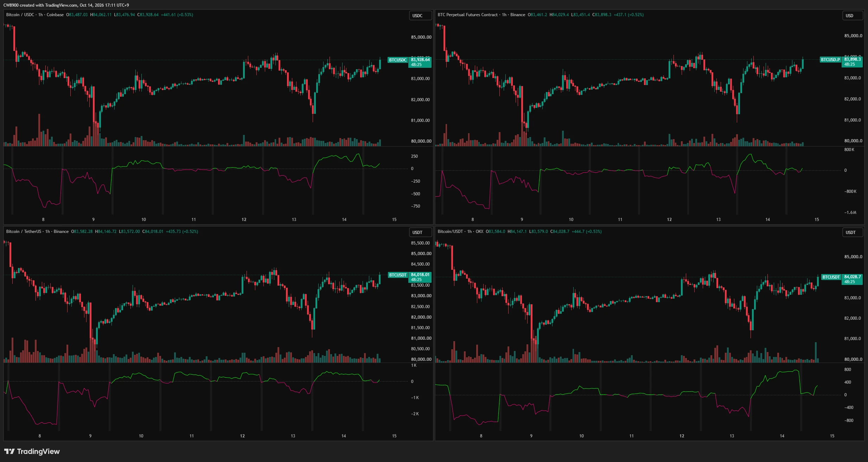Click BTCUSDT label on OKX chart
Screen dimensions: 868x462
tap(831, 277)
